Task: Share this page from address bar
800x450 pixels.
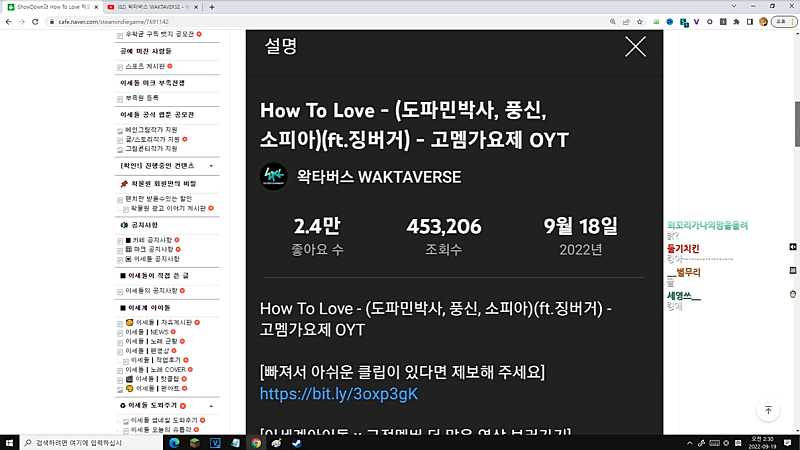Action: [626, 22]
